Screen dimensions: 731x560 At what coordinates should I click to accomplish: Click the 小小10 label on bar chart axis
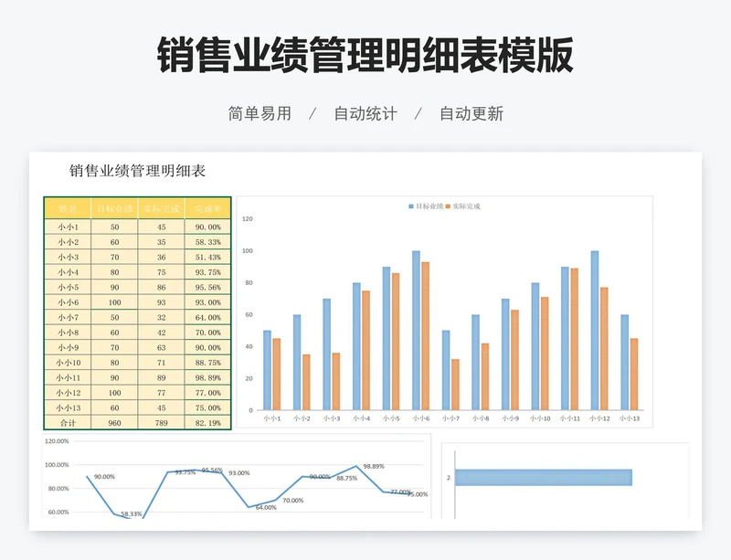pos(540,418)
